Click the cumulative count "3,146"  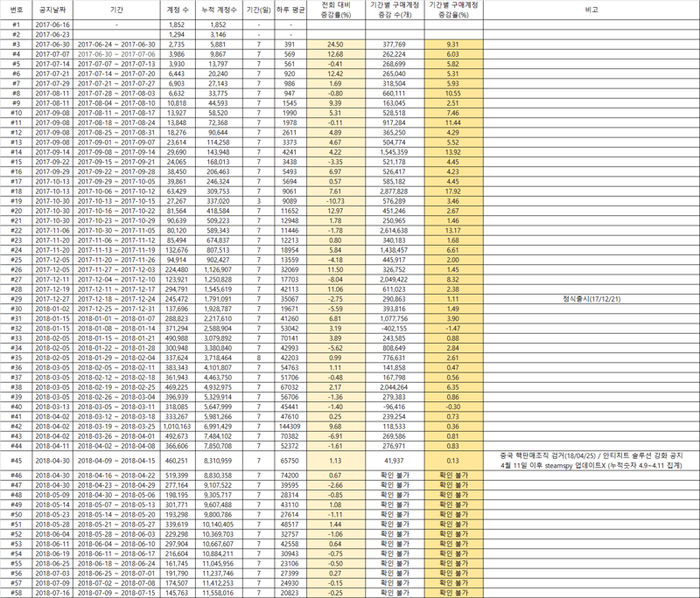click(x=219, y=35)
